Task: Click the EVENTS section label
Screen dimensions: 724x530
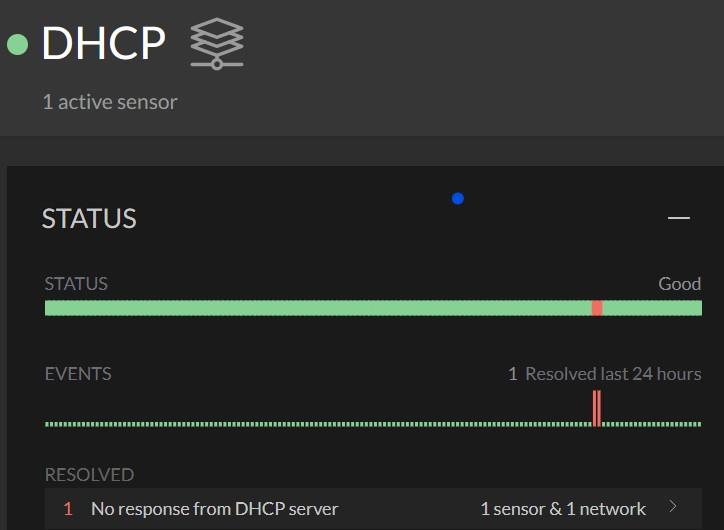Action: [x=78, y=374]
